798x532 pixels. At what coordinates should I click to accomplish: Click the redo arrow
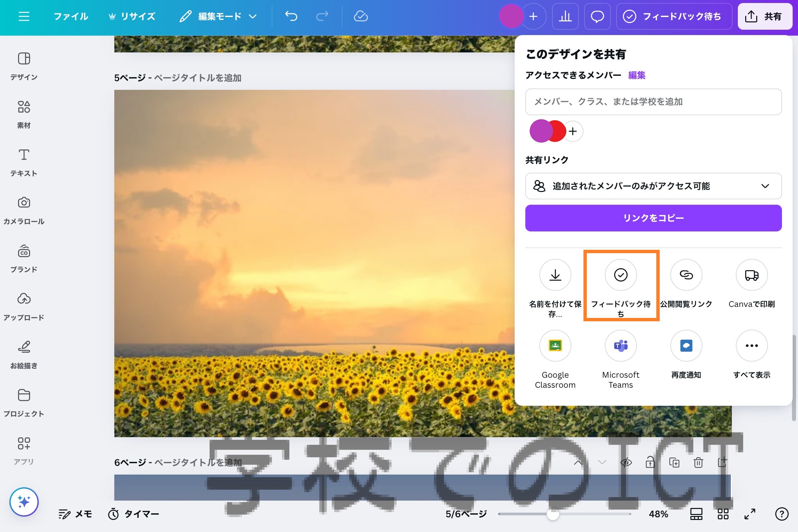click(322, 16)
